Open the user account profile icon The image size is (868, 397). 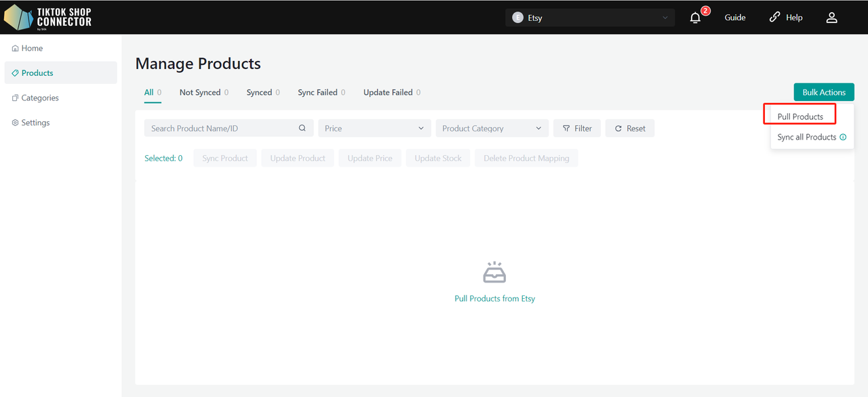(831, 18)
